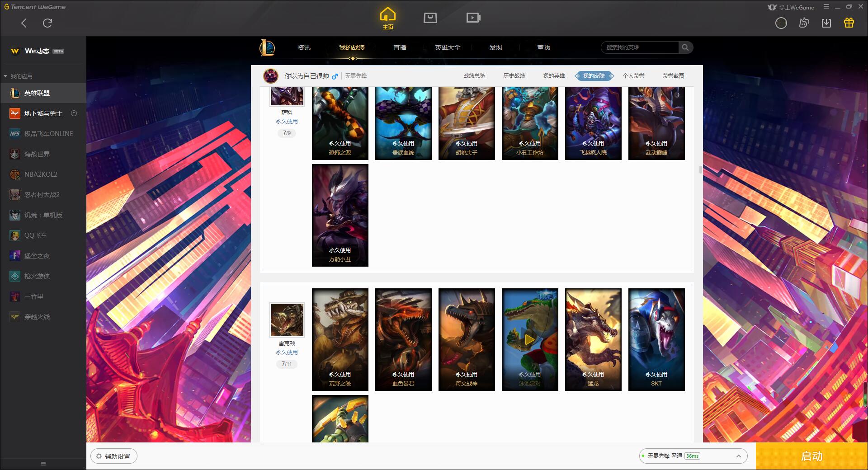Image resolution: width=868 pixels, height=470 pixels.
Task: Open the store shopping bag icon
Action: (x=430, y=18)
